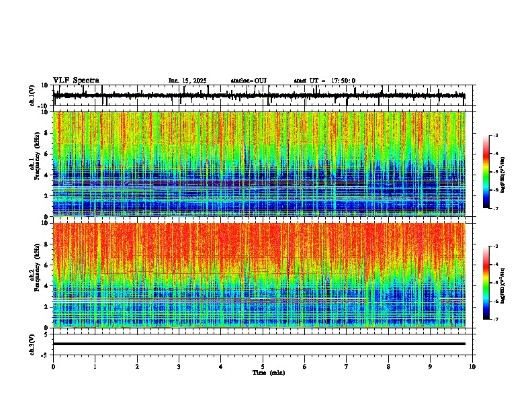Click tick label 1 on the Time axis

[x=95, y=367]
